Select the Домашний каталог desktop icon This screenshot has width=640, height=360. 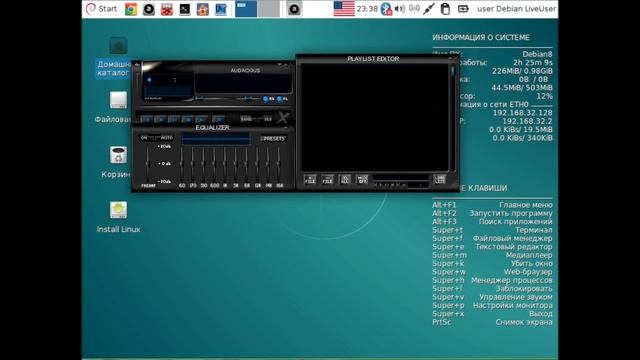[x=116, y=57]
